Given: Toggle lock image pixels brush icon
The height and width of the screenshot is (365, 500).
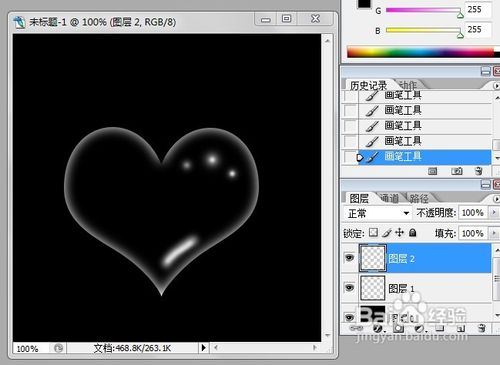Looking at the screenshot, I should (387, 233).
